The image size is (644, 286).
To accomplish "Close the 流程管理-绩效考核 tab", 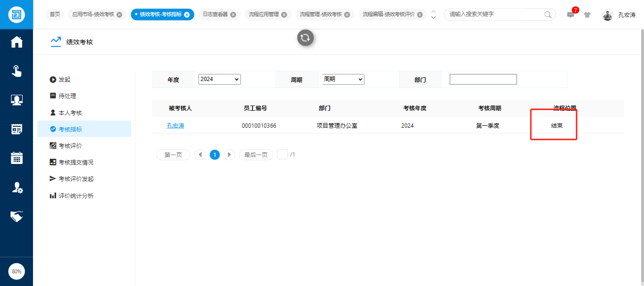I will [x=347, y=15].
